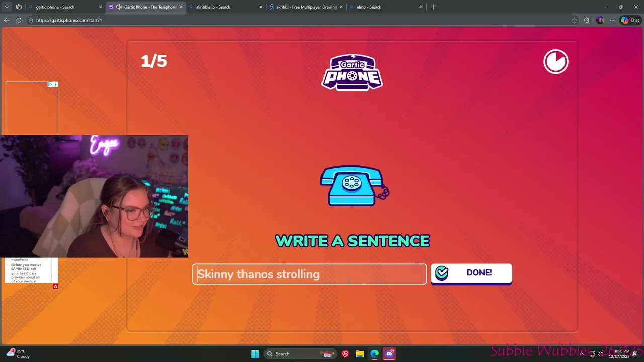Click the WRITE A SENTENCE heading

(x=352, y=241)
